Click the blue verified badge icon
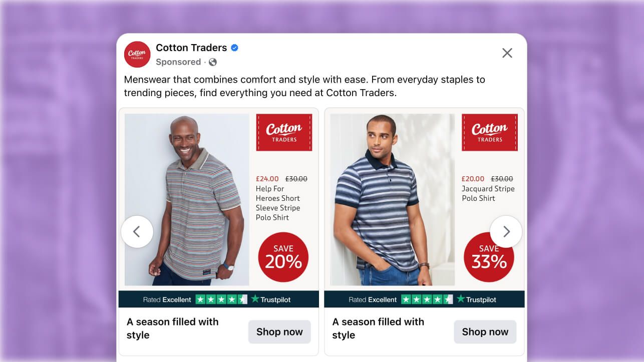Viewport: 644px width, 362px height. tap(234, 48)
